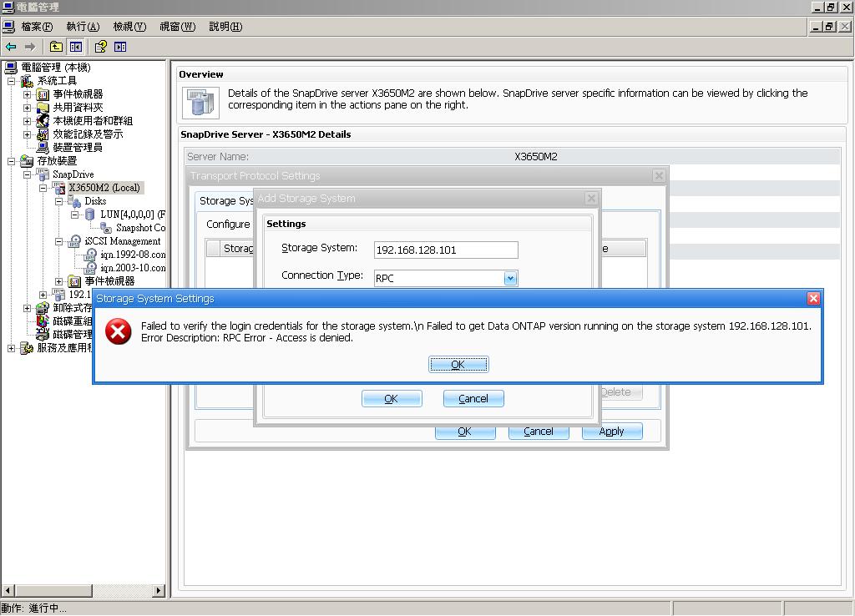Click the iqn.1992-08 target icon

(90, 255)
